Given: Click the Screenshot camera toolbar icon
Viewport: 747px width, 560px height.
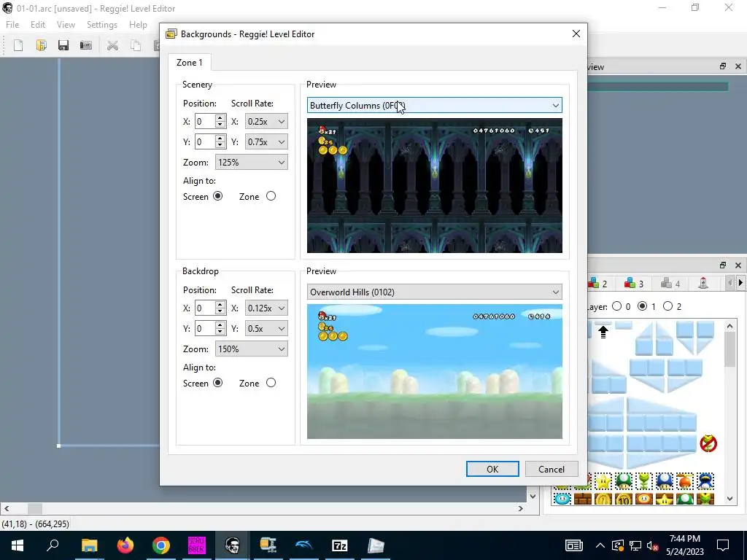Looking at the screenshot, I should click(x=86, y=45).
